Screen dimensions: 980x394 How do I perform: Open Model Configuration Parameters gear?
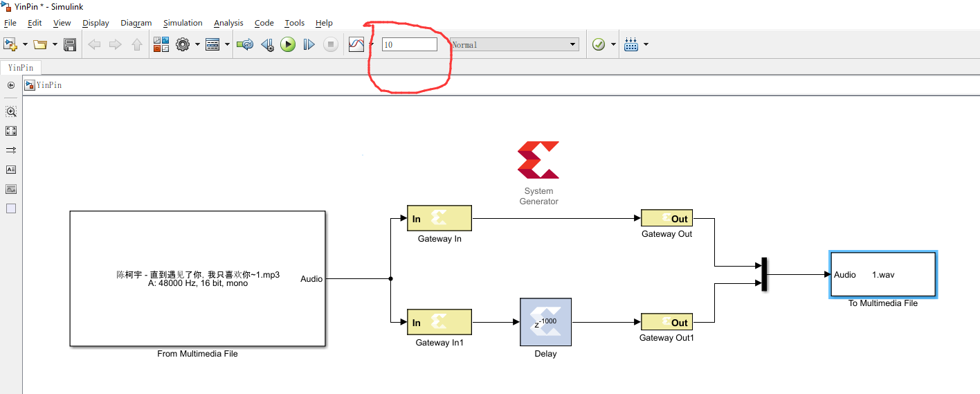tap(183, 44)
